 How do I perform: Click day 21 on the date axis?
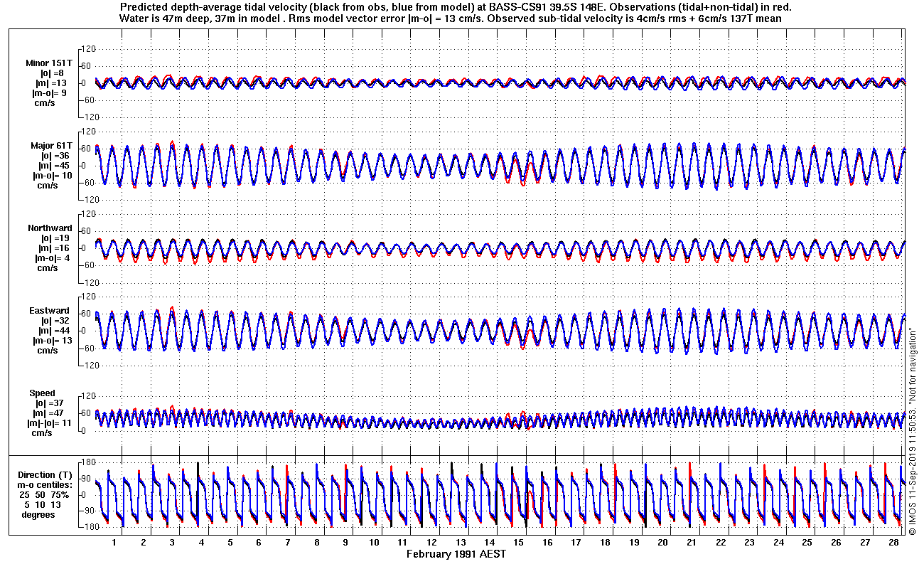coord(692,542)
